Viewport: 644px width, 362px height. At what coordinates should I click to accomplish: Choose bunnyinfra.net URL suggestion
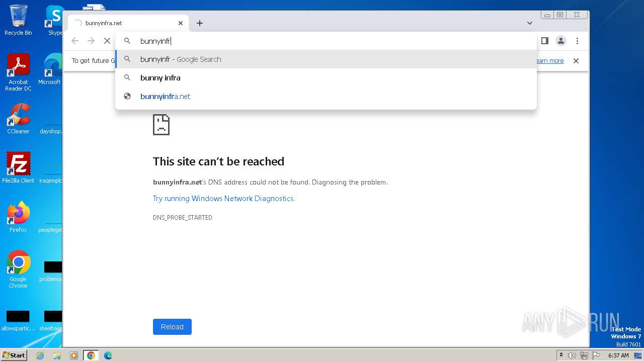[326, 97]
